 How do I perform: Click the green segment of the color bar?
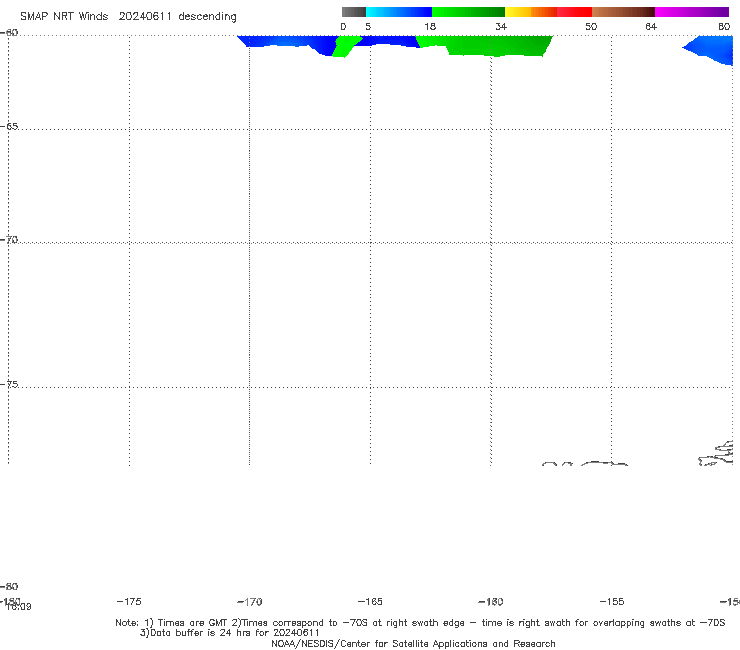(x=468, y=12)
